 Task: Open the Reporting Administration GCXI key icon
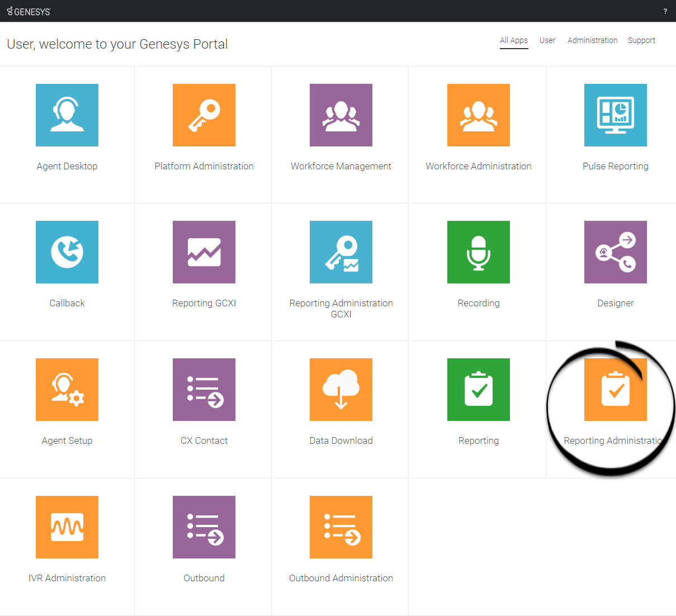pyautogui.click(x=341, y=252)
